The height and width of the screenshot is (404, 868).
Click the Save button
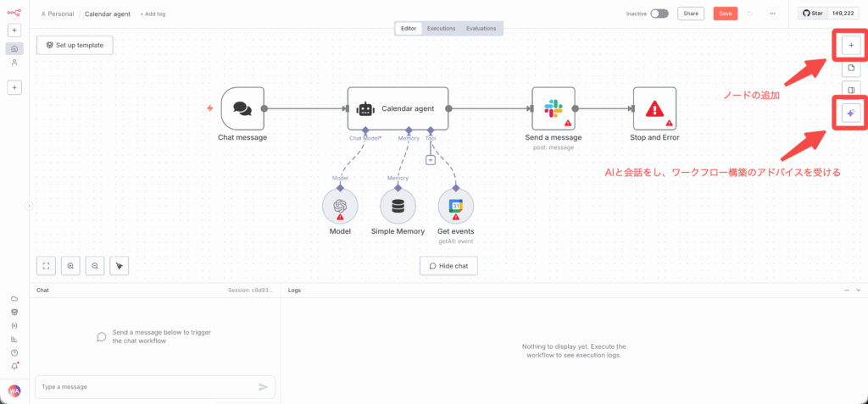pos(724,14)
